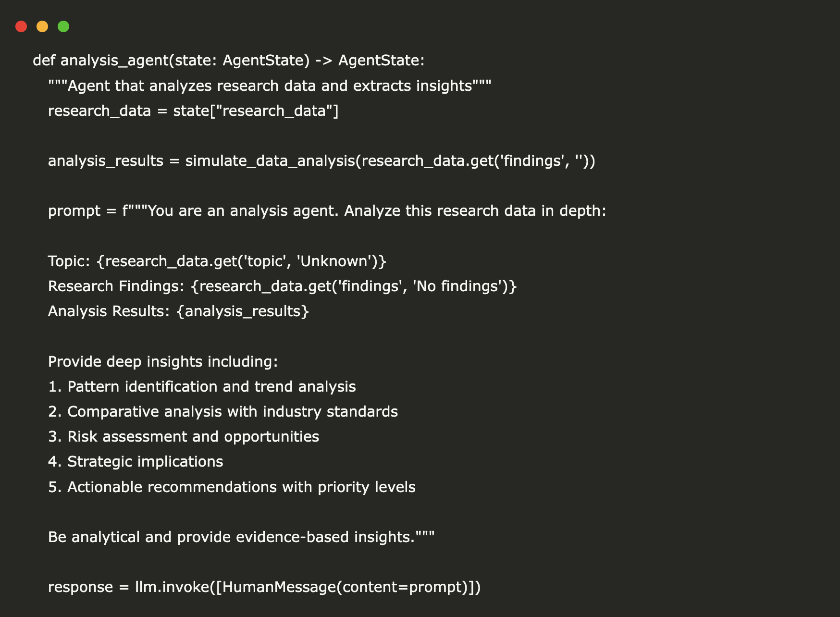Viewport: 840px width, 617px height.
Task: Click list item 1 about pattern identification
Action: tap(202, 387)
